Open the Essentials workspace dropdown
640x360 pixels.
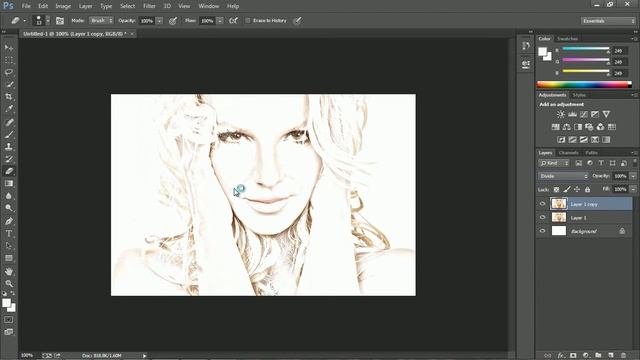[608, 21]
